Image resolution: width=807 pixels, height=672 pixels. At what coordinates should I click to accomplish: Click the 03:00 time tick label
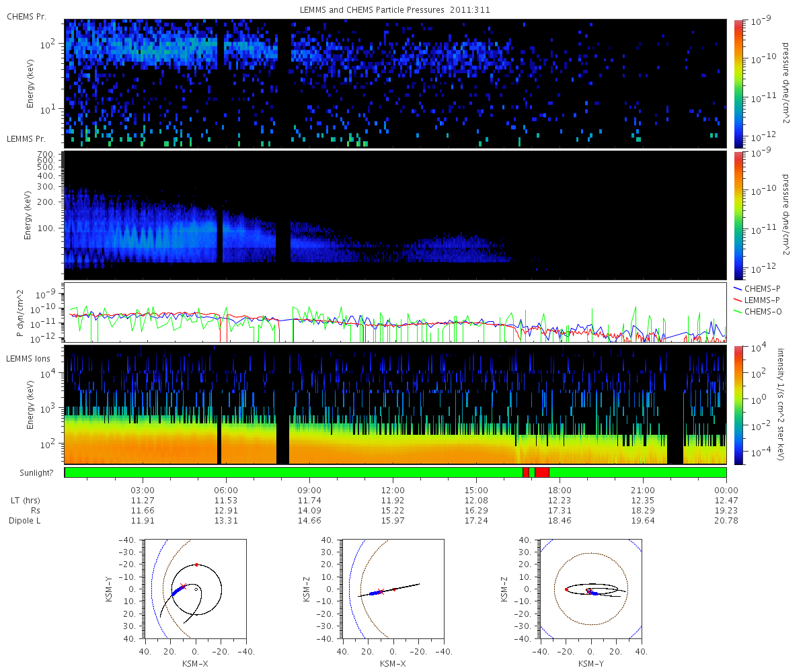click(x=143, y=490)
